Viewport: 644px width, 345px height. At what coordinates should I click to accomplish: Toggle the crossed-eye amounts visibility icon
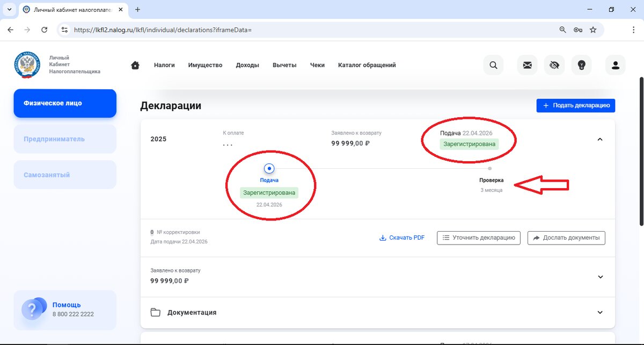click(x=554, y=64)
